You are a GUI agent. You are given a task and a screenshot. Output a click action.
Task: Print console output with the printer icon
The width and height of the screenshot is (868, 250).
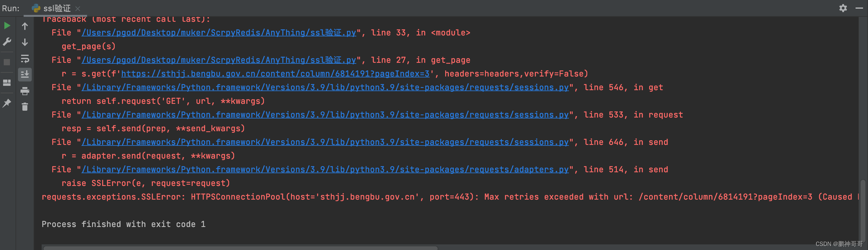pyautogui.click(x=25, y=91)
